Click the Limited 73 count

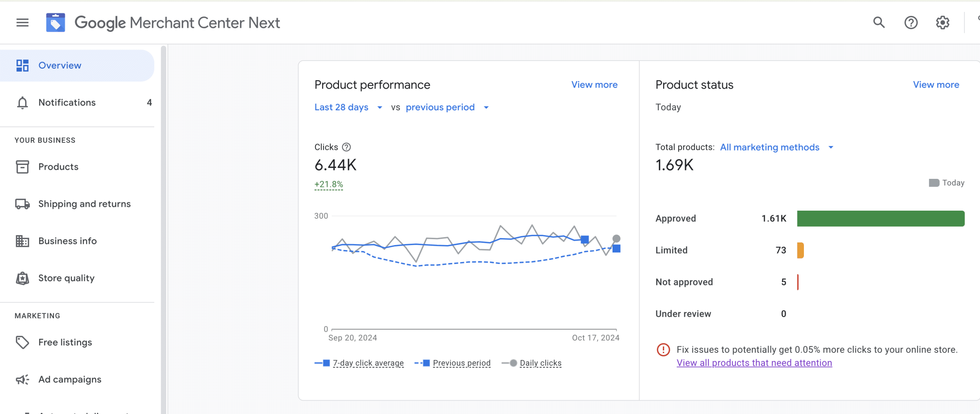pos(781,250)
